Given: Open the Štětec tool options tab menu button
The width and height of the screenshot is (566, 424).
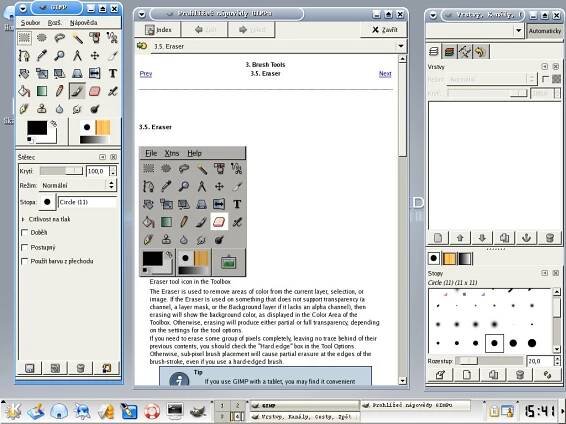Looking at the screenshot, I should click(x=103, y=157).
